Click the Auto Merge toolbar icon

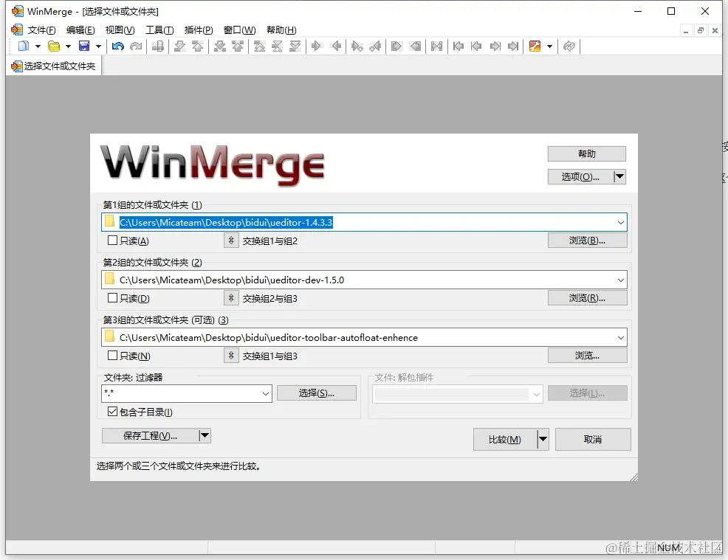point(436,46)
